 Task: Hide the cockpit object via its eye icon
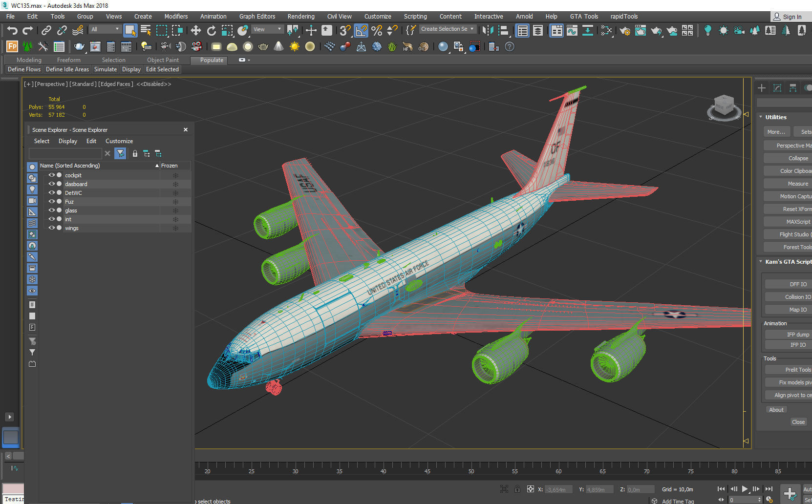(51, 175)
